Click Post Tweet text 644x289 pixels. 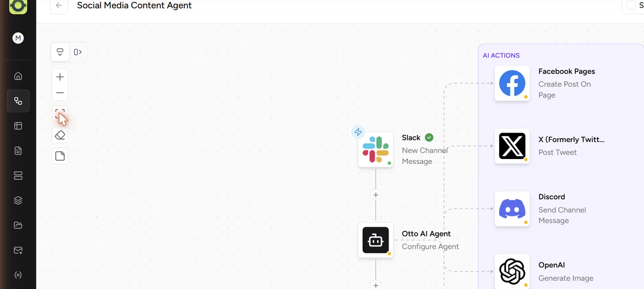click(x=557, y=153)
